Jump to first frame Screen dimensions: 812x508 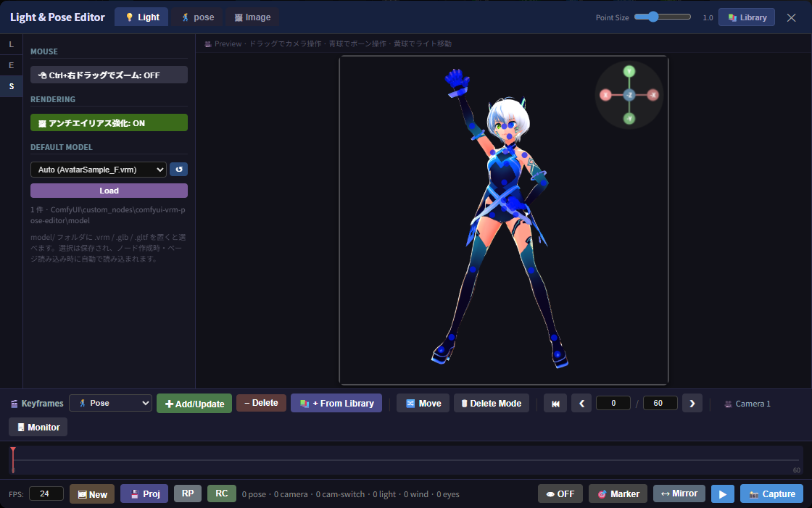[x=555, y=404]
